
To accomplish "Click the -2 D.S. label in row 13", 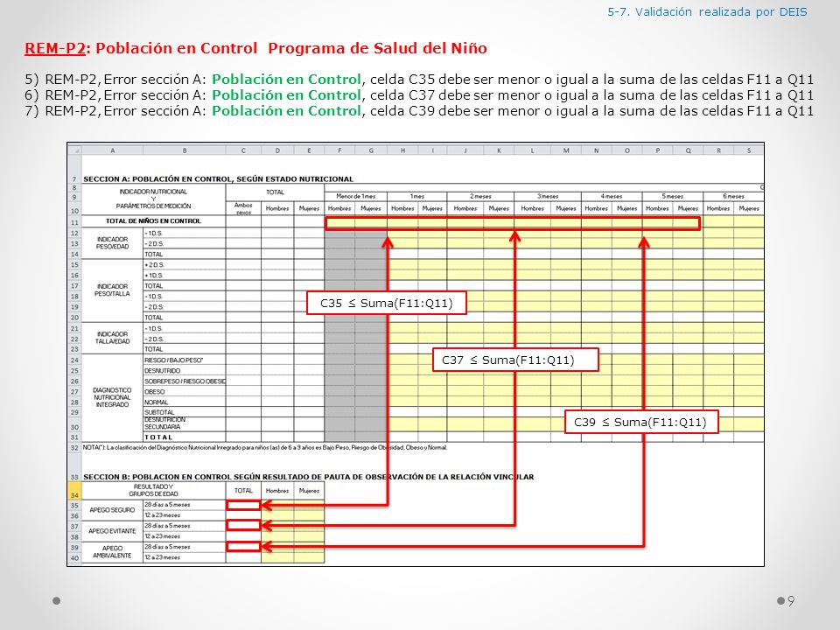I will coord(154,244).
